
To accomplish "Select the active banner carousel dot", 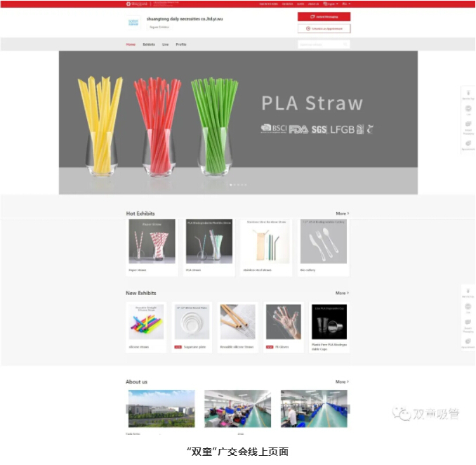I will (231, 185).
